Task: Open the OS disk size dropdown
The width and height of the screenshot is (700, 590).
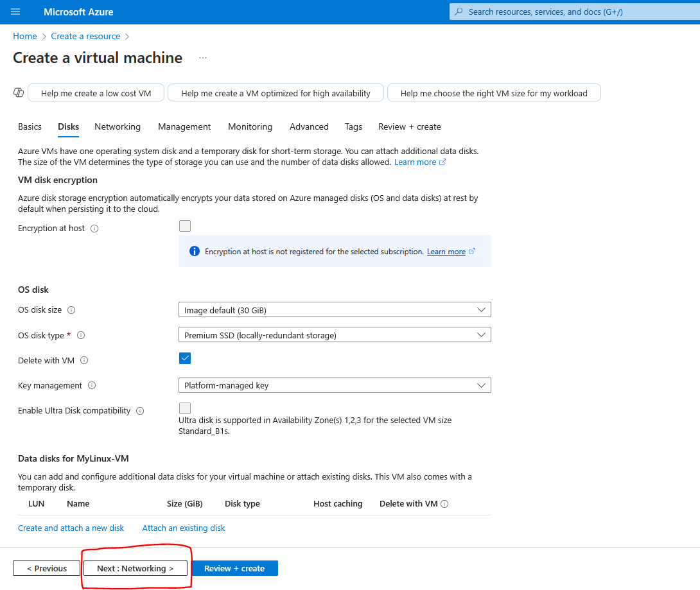Action: pos(335,309)
